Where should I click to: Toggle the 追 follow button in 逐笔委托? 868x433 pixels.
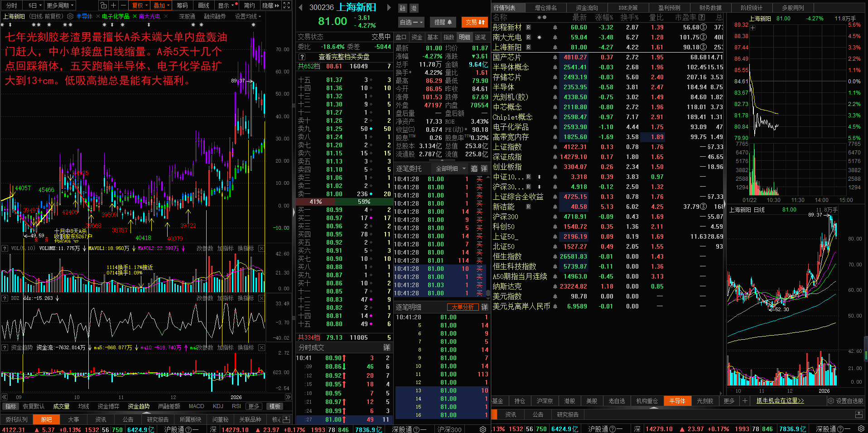pyautogui.click(x=474, y=168)
